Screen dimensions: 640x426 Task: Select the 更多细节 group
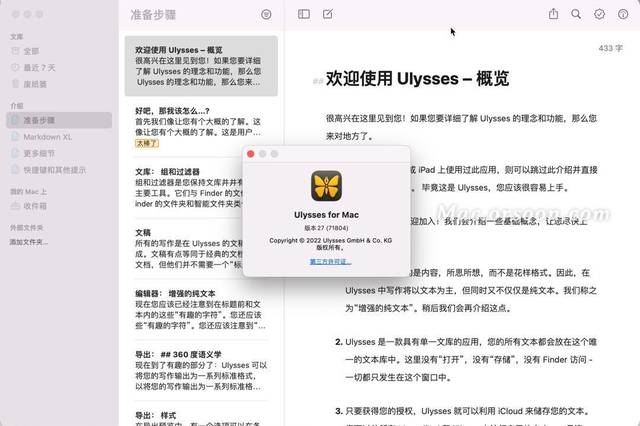pyautogui.click(x=59, y=153)
